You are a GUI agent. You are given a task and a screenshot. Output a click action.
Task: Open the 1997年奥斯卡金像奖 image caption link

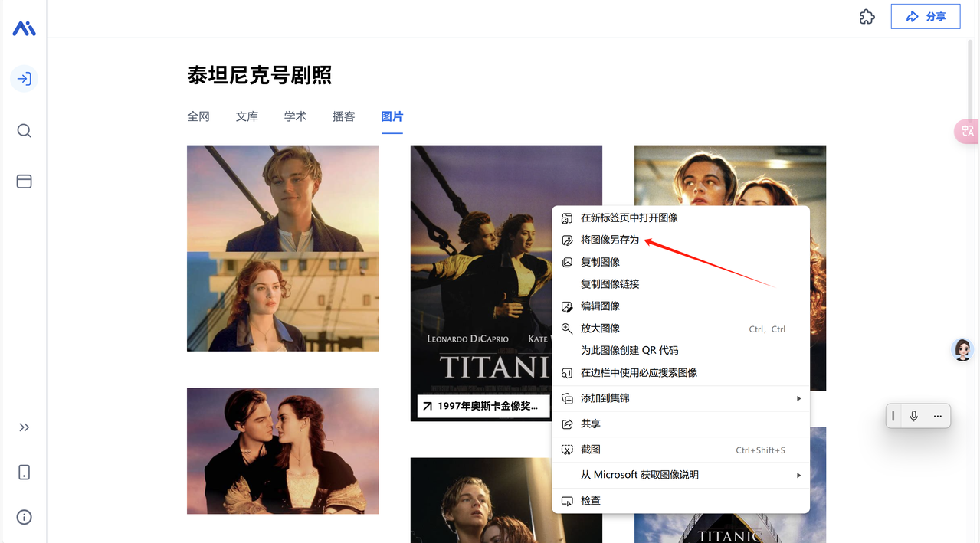point(483,406)
